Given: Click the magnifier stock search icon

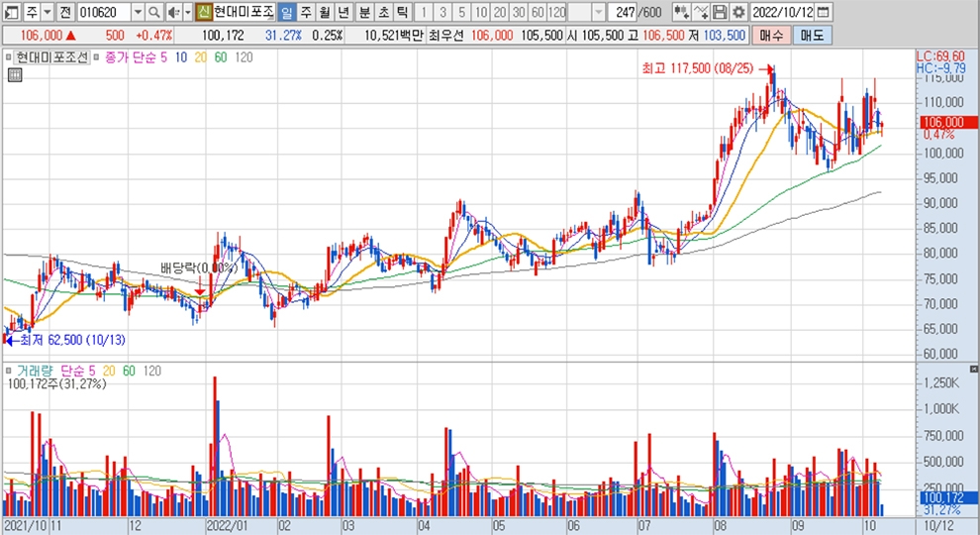Looking at the screenshot, I should click(153, 12).
